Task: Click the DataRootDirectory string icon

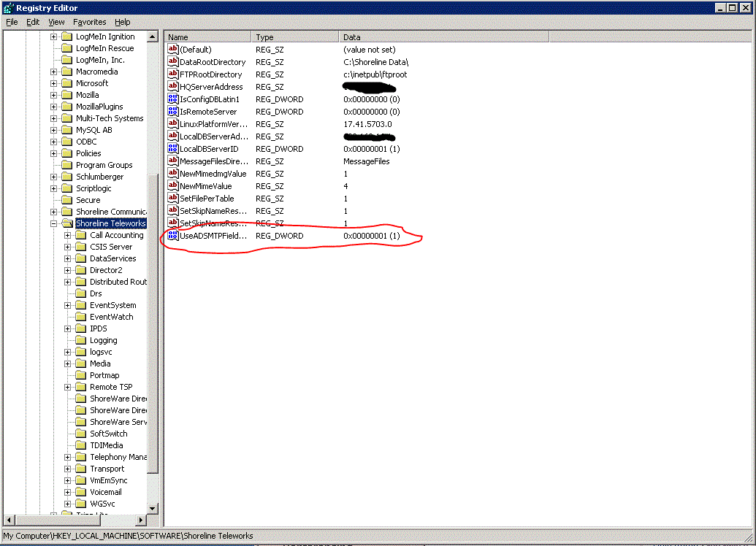Action: coord(172,62)
